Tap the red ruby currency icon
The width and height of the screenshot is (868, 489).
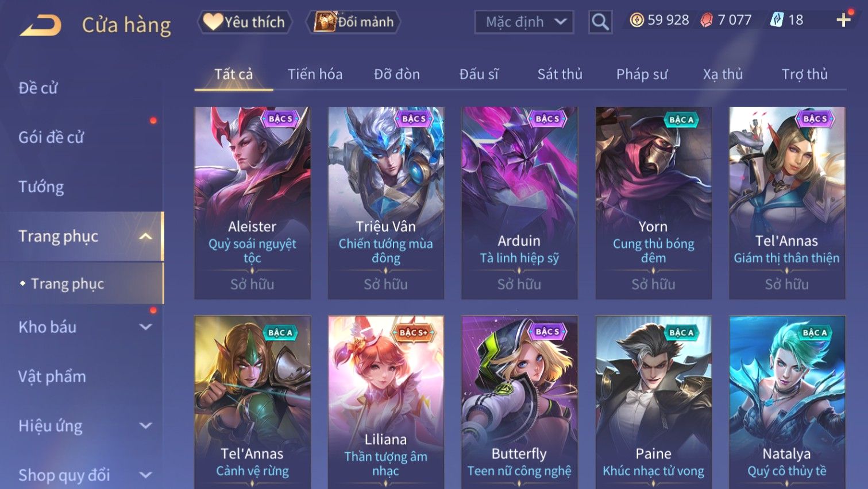pos(707,20)
